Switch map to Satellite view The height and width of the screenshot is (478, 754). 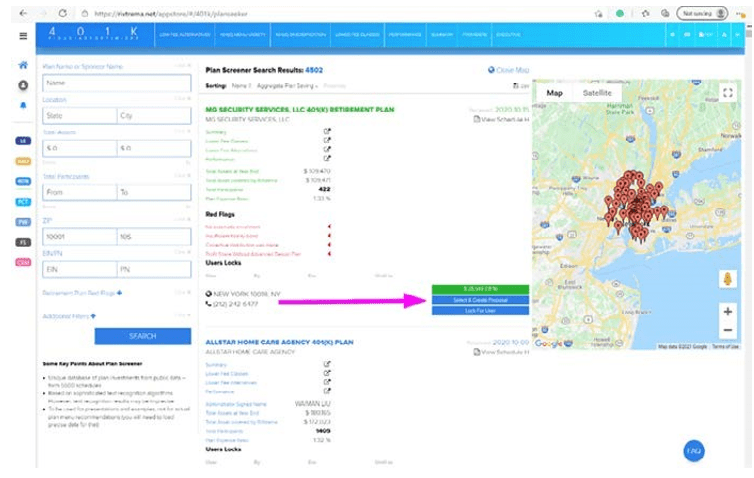(x=597, y=93)
